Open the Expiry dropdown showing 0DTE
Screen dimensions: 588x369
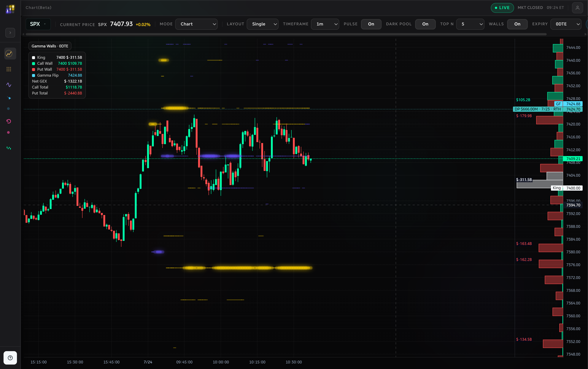point(566,24)
